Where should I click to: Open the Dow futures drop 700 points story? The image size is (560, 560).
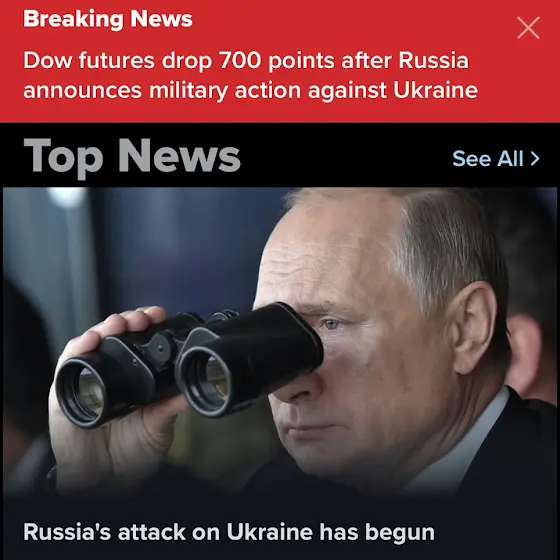[250, 75]
